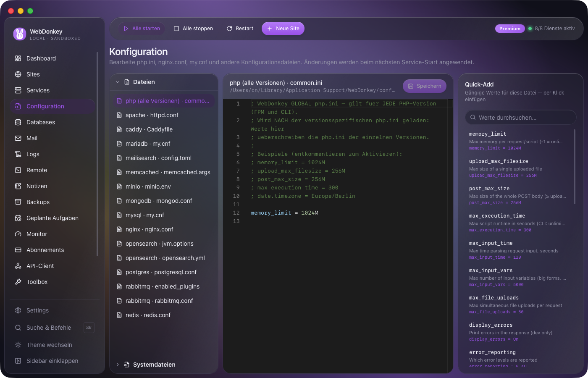Insert max_input_time quick-add value
Screen dimensions: 588x378
[518, 250]
